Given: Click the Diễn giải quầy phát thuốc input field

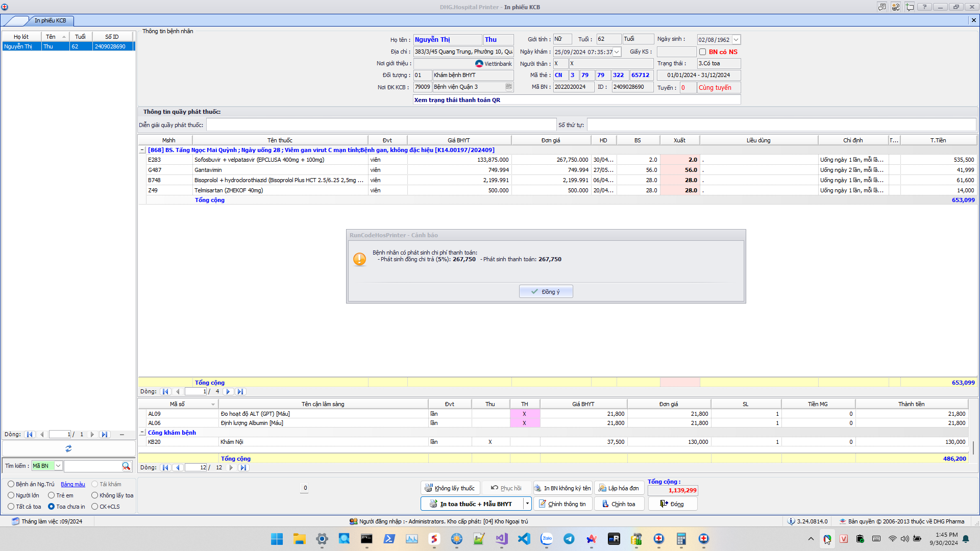Looking at the screenshot, I should 381,125.
